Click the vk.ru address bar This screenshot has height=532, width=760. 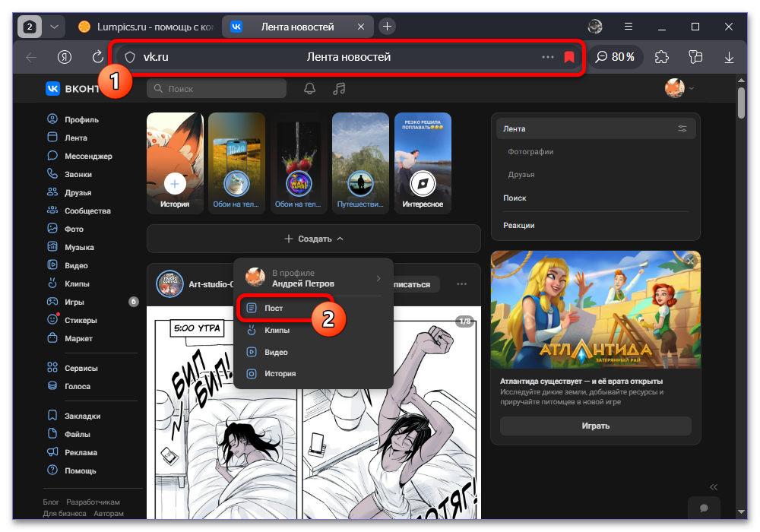[x=347, y=57]
